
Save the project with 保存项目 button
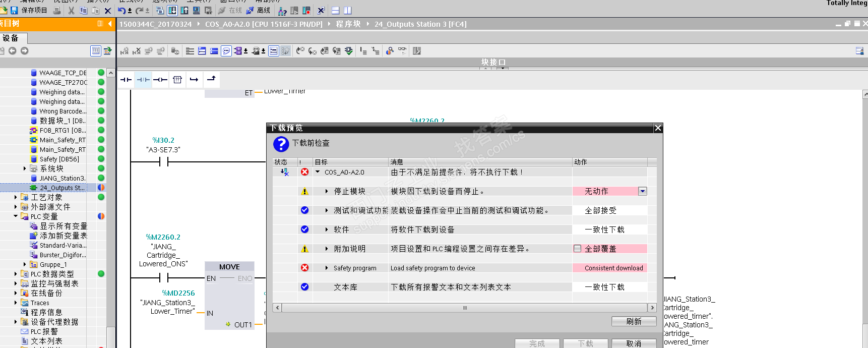[29, 10]
